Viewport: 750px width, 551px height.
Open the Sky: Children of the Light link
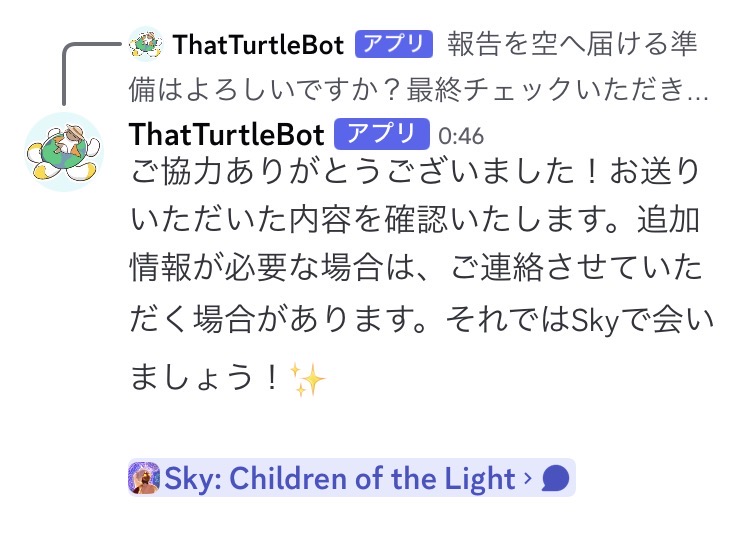[339, 480]
